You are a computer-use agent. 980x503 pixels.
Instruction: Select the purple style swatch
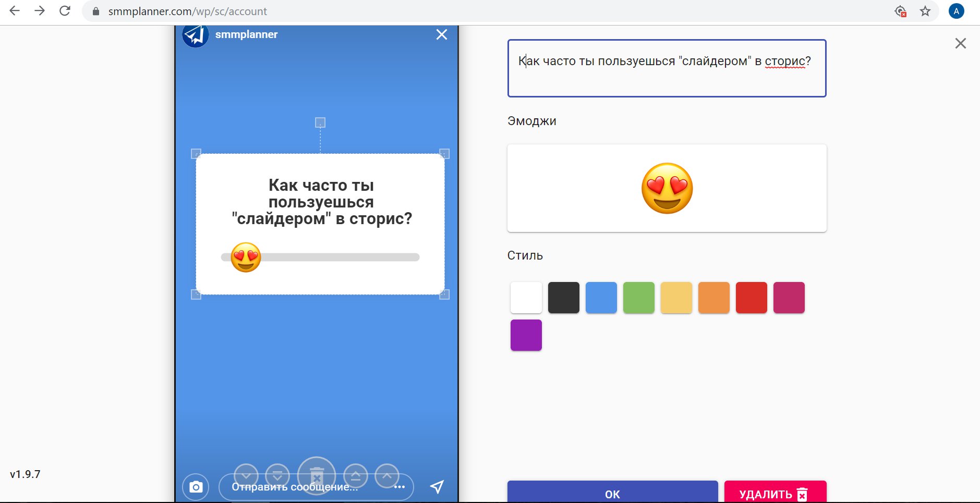click(x=526, y=335)
